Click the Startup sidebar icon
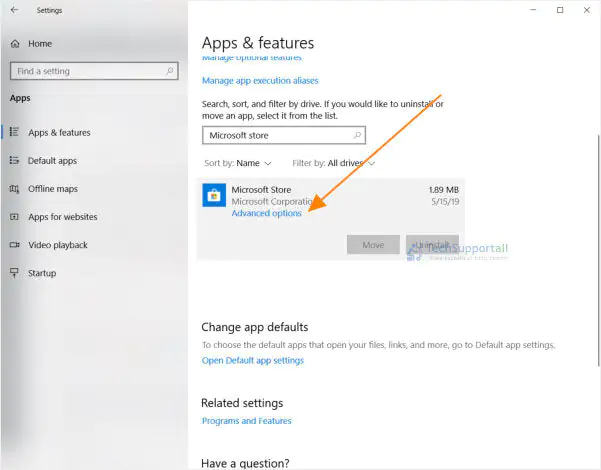The height and width of the screenshot is (470, 601). [x=14, y=273]
